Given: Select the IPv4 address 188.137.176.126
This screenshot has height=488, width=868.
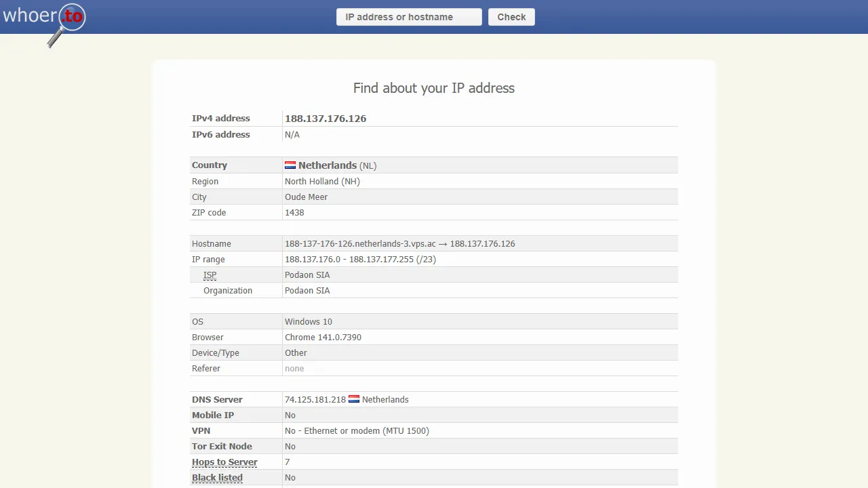Looking at the screenshot, I should pos(325,118).
